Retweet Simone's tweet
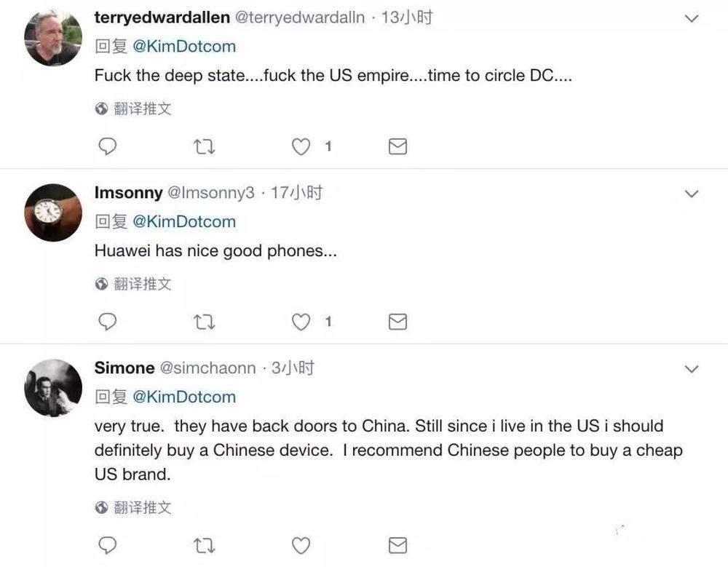The height and width of the screenshot is (567, 728). [204, 546]
